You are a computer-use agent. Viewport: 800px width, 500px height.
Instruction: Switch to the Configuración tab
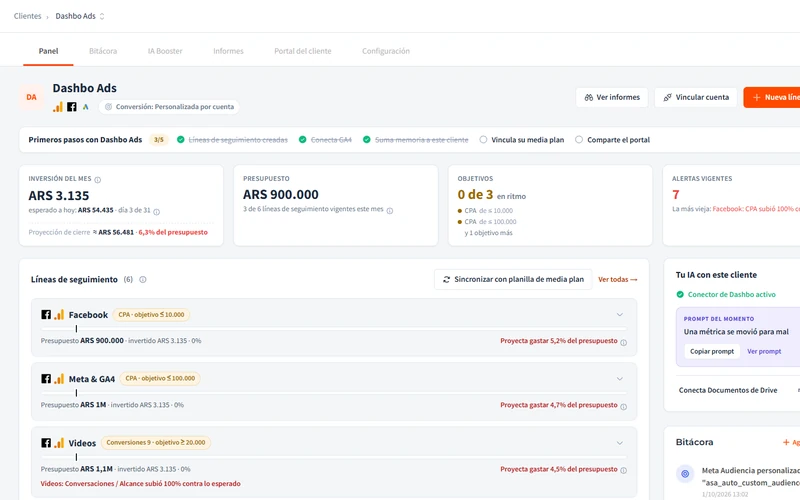tap(386, 51)
